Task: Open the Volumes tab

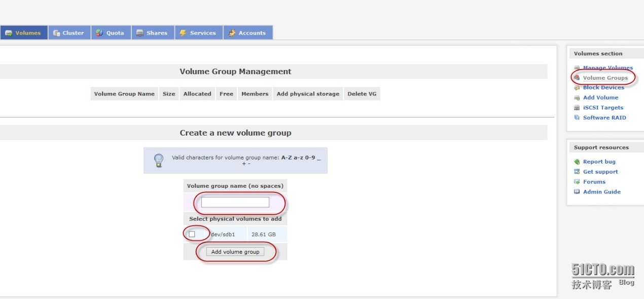Action: click(23, 33)
